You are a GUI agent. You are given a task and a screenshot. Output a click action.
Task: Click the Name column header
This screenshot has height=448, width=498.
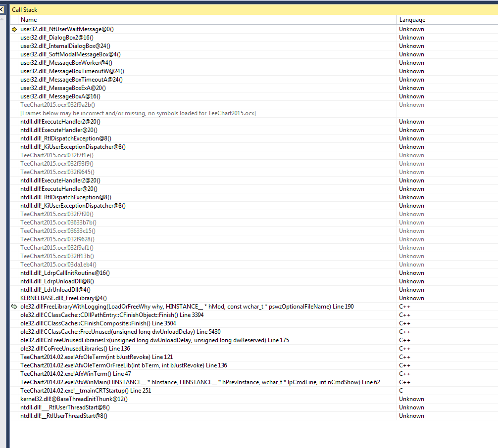click(207, 20)
